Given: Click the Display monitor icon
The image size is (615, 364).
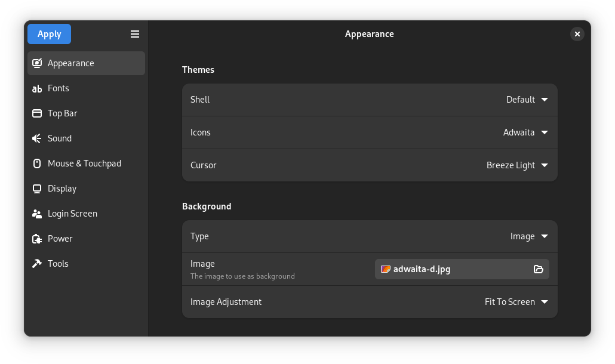Looking at the screenshot, I should tap(37, 189).
